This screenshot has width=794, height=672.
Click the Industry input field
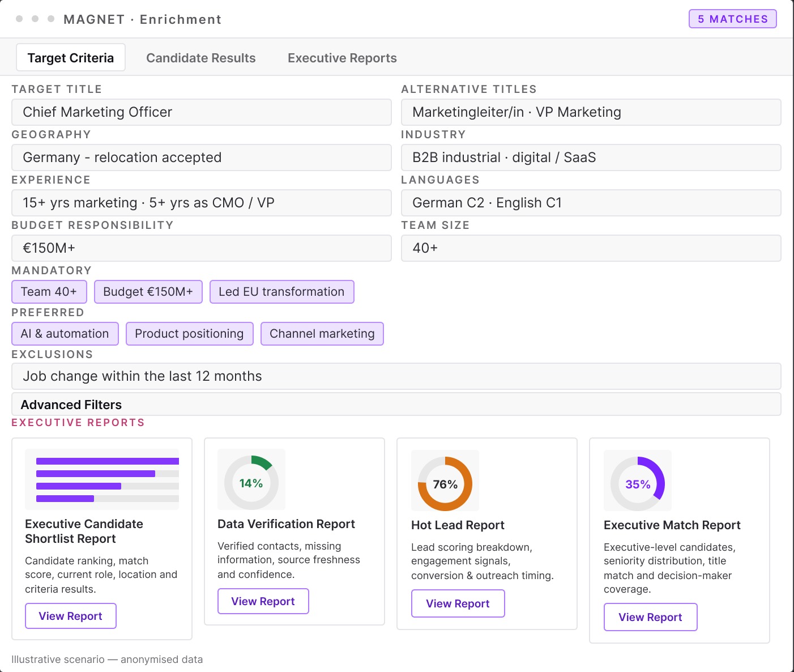click(x=591, y=158)
